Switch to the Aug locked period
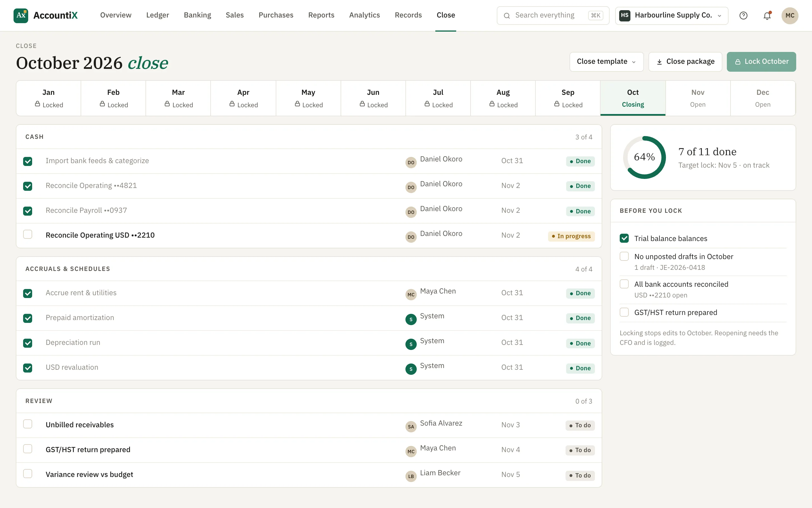 point(503,98)
